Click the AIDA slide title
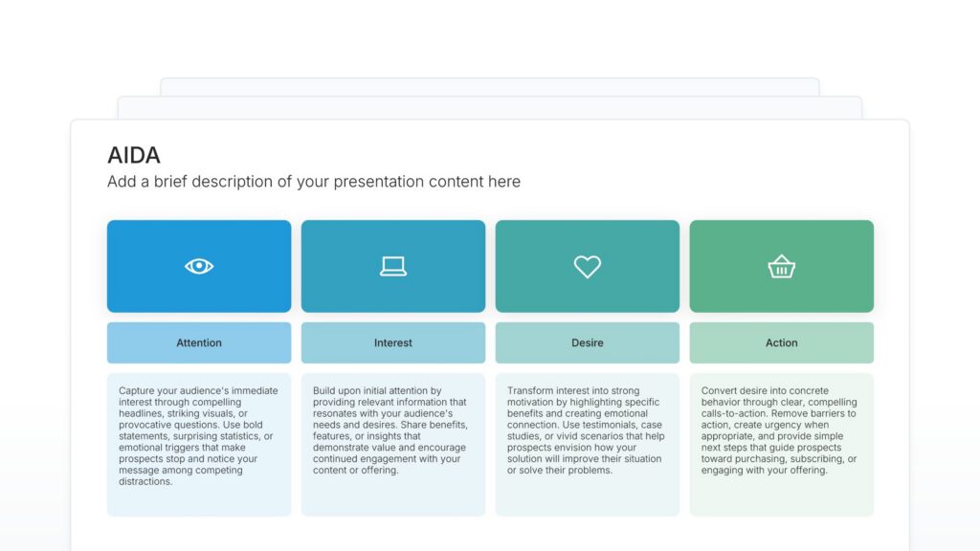Viewport: 980px width, 551px height. 134,155
